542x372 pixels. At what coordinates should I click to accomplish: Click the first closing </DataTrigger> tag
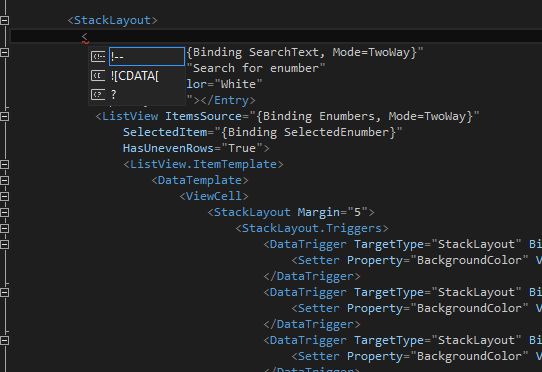tap(312, 276)
